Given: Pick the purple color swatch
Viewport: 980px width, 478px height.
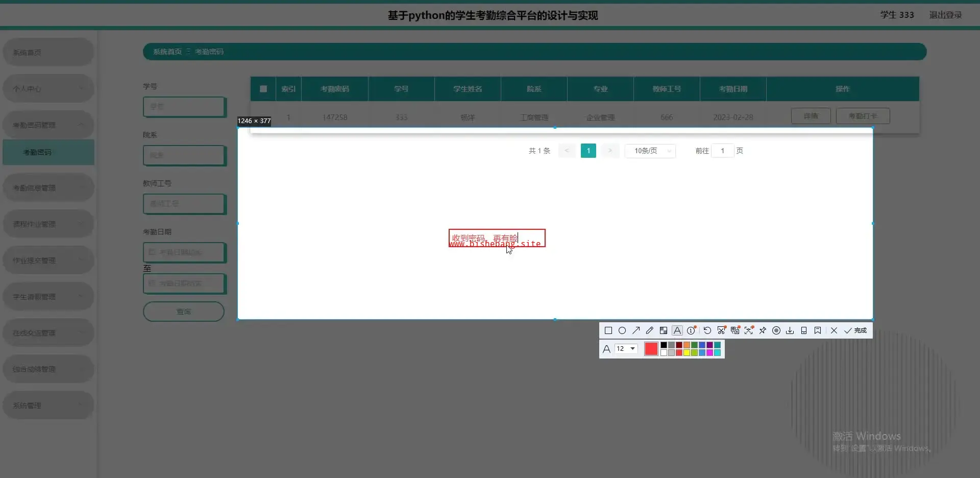Looking at the screenshot, I should tap(709, 345).
